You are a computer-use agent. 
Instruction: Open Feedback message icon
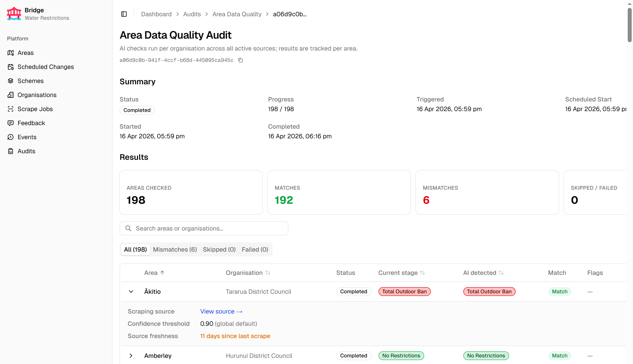coord(11,123)
